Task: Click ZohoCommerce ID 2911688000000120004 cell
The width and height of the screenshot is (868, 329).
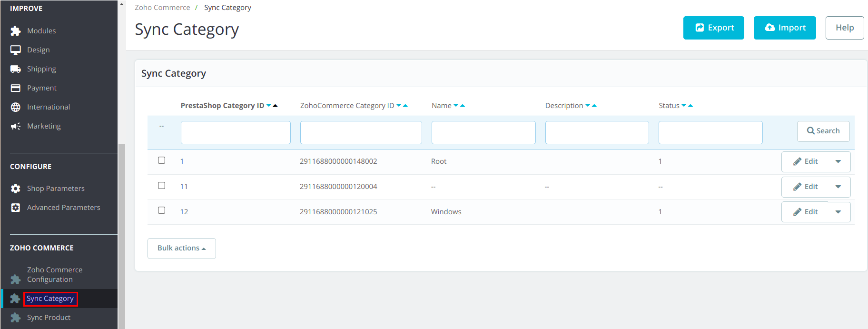Action: coord(338,187)
